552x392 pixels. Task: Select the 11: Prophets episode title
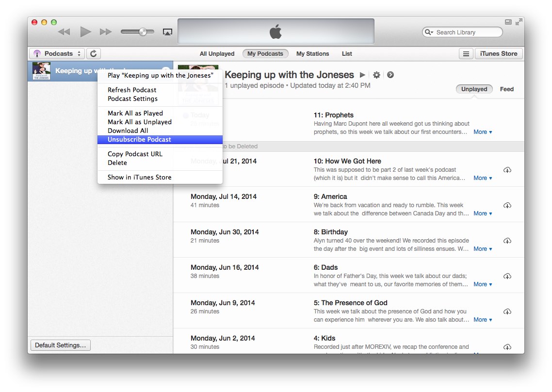click(333, 115)
